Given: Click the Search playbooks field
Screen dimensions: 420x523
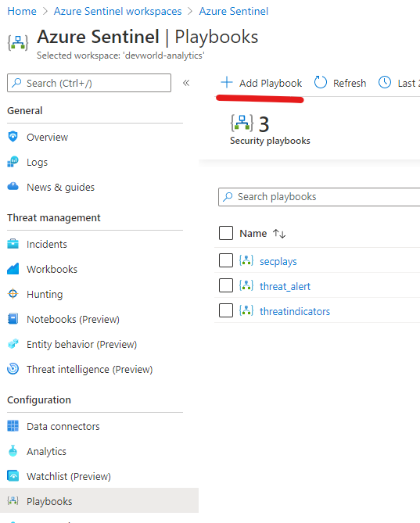Looking at the screenshot, I should 319,197.
